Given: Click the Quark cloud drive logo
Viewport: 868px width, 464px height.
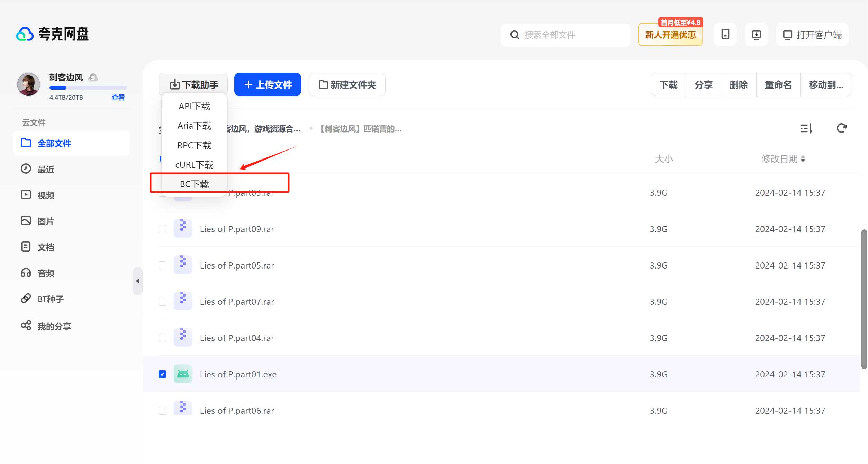Looking at the screenshot, I should coord(53,34).
